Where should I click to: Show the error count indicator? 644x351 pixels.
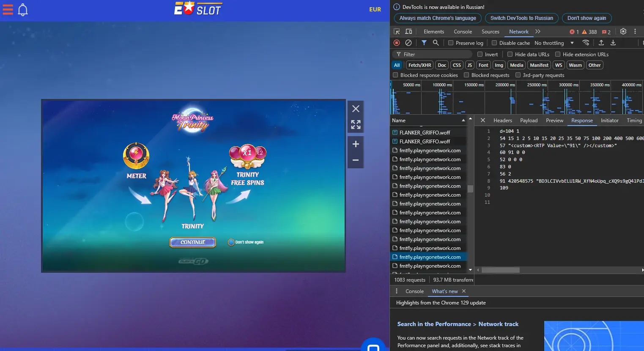point(574,32)
